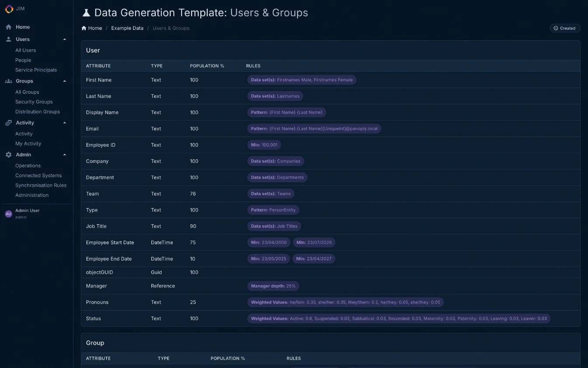588x368 pixels.
Task: Select All Users in the sidebar
Action: point(25,50)
